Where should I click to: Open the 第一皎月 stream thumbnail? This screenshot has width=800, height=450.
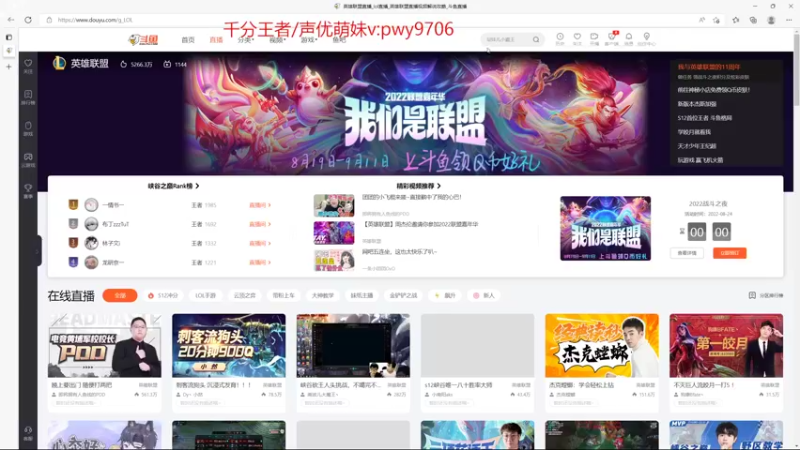pyautogui.click(x=726, y=345)
